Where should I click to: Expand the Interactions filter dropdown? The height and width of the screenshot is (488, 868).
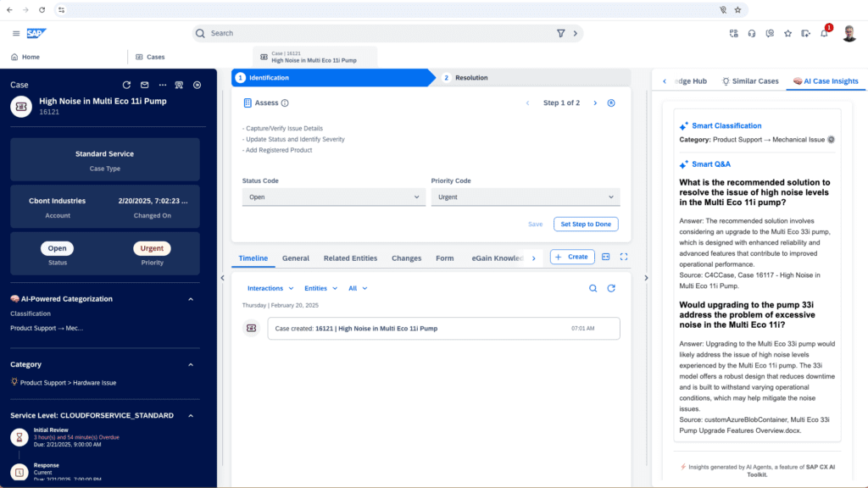270,288
